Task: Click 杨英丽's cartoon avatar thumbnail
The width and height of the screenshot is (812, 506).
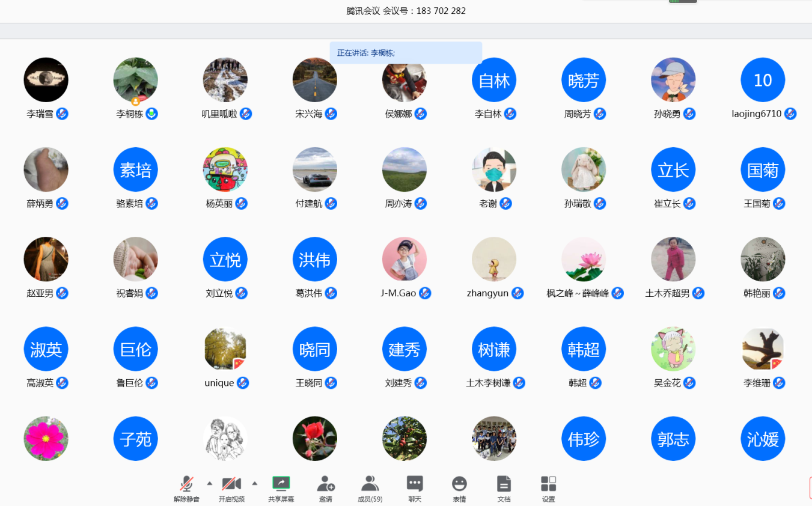Action: [225, 169]
